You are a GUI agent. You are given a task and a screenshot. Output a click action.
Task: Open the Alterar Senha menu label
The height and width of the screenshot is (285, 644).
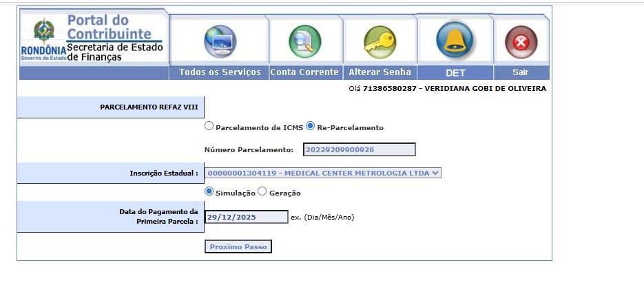(380, 72)
